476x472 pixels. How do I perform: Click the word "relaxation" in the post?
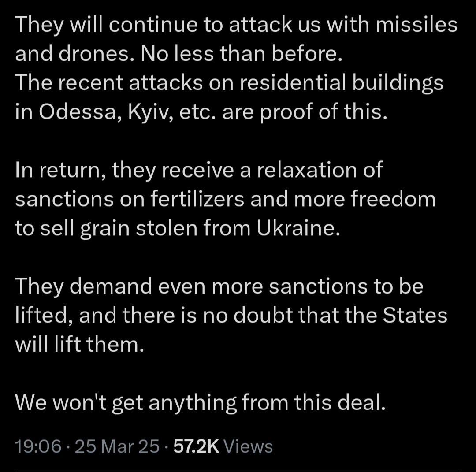307,170
